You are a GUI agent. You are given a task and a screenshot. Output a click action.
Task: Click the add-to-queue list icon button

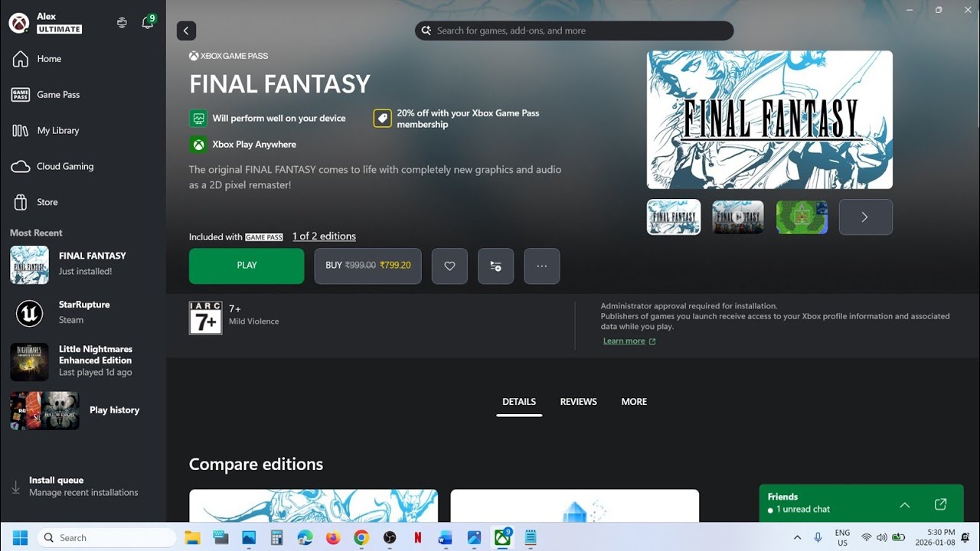tap(495, 266)
